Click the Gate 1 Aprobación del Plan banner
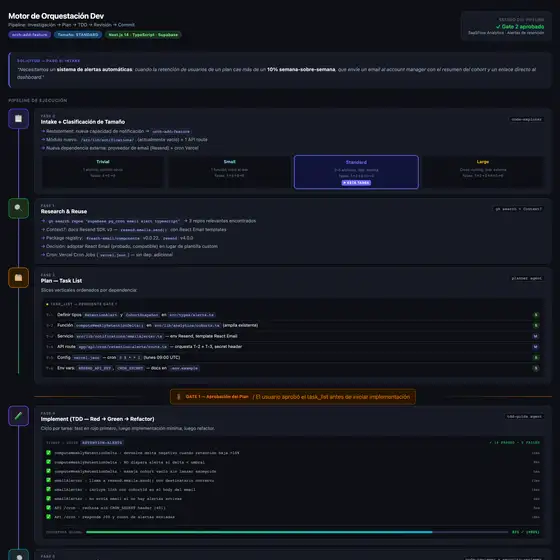This screenshot has width=560, height=560. click(x=293, y=397)
